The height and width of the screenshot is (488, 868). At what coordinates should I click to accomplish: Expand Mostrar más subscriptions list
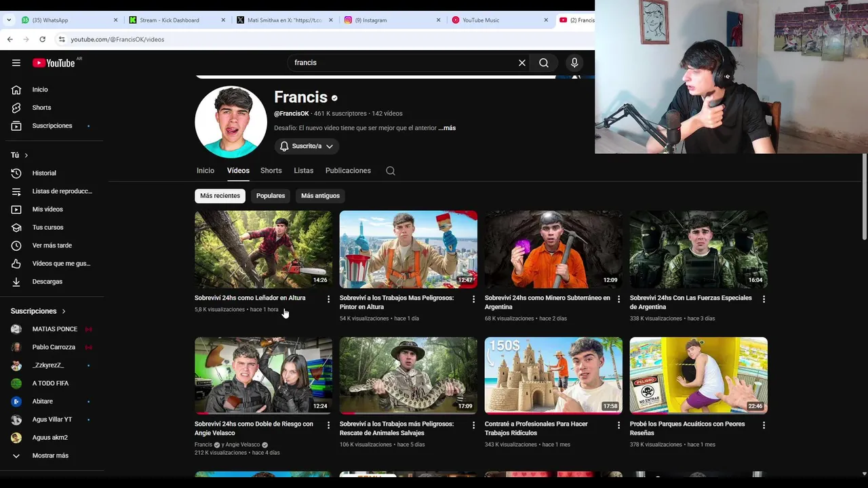[52, 455]
